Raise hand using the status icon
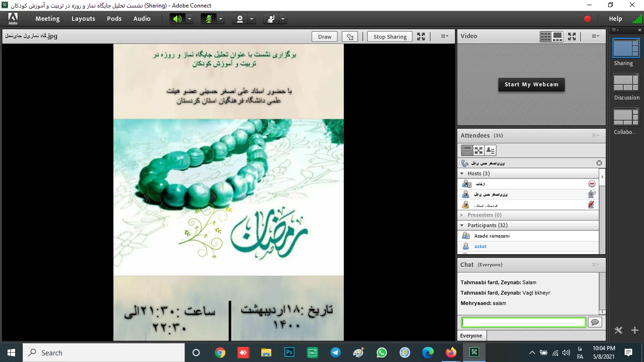This screenshot has height=362, width=644. pyautogui.click(x=271, y=19)
